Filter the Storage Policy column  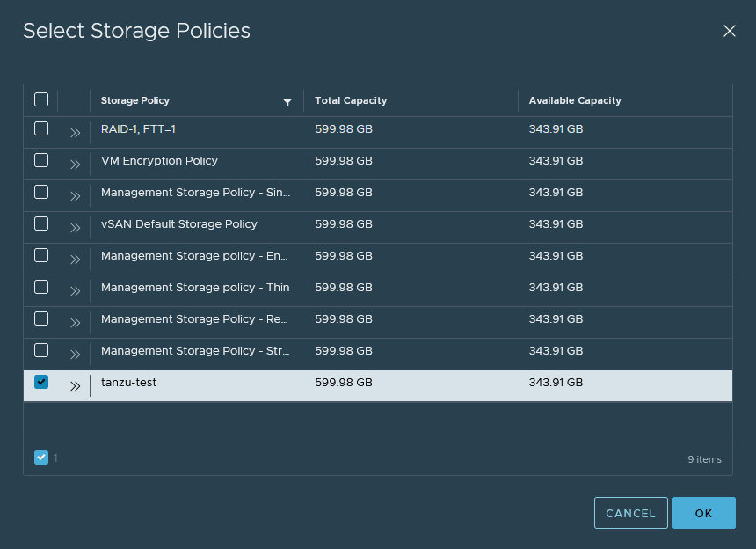pyautogui.click(x=287, y=102)
